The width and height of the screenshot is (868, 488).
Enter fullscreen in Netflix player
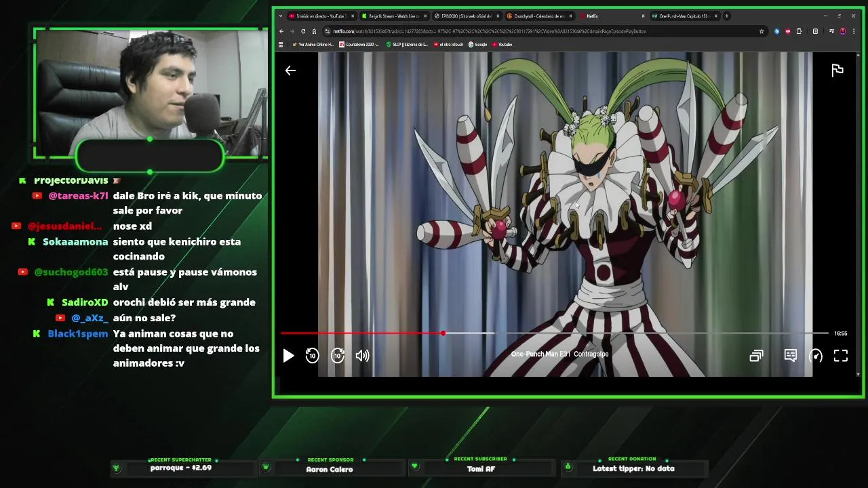tap(841, 356)
